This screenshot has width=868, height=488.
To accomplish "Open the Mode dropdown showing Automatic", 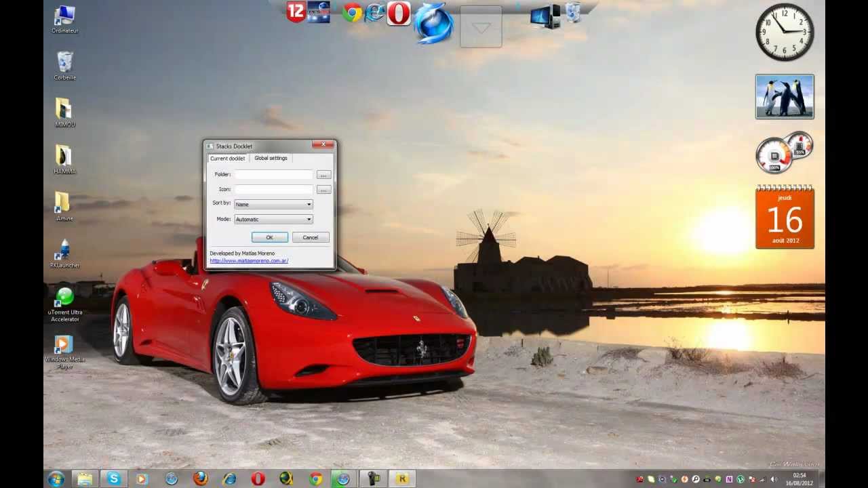I will (x=273, y=219).
